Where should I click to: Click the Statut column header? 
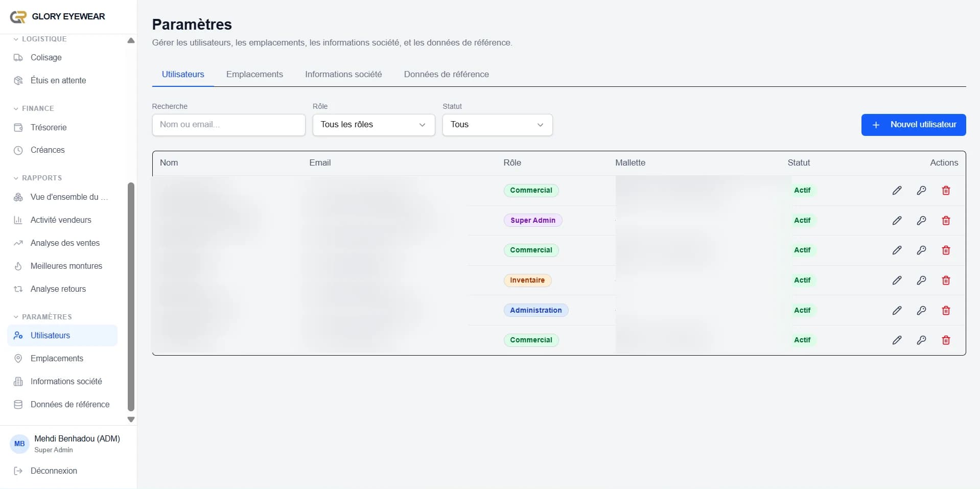click(x=799, y=162)
